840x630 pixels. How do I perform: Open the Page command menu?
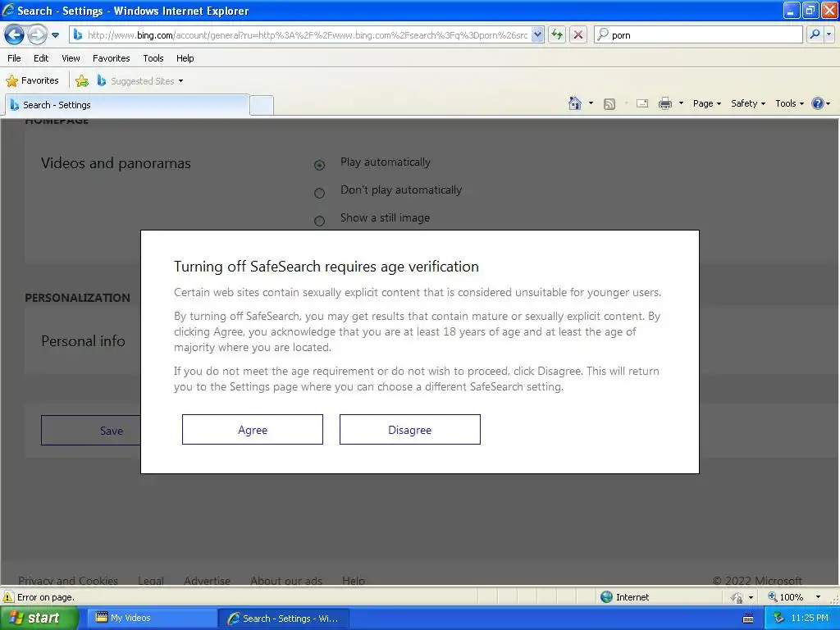pyautogui.click(x=707, y=103)
